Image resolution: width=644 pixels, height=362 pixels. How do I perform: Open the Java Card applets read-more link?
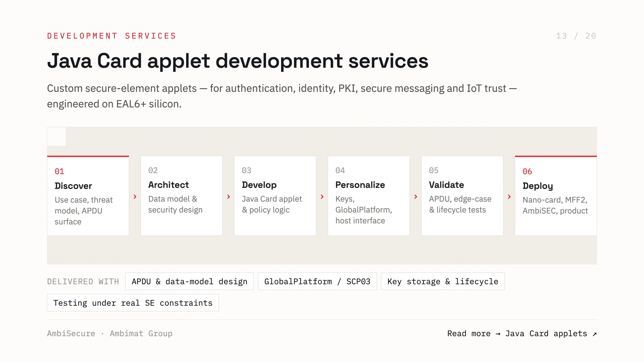[x=522, y=334]
